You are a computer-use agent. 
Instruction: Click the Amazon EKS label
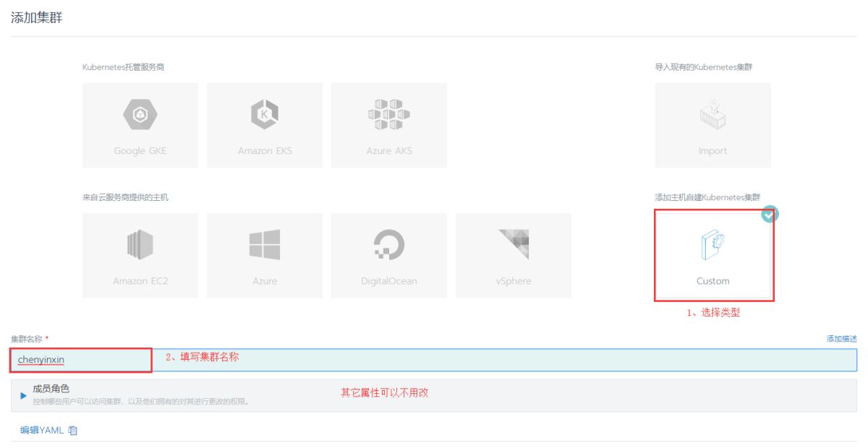click(265, 151)
